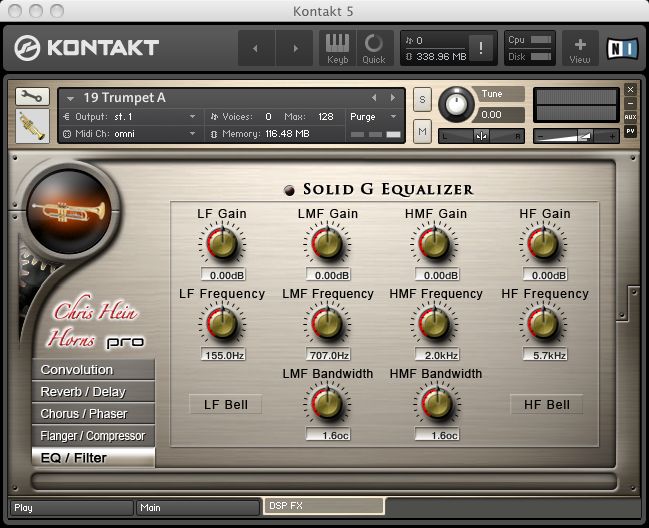This screenshot has height=528, width=649.
Task: Open the Reverb / Delay page
Action: pos(94,391)
